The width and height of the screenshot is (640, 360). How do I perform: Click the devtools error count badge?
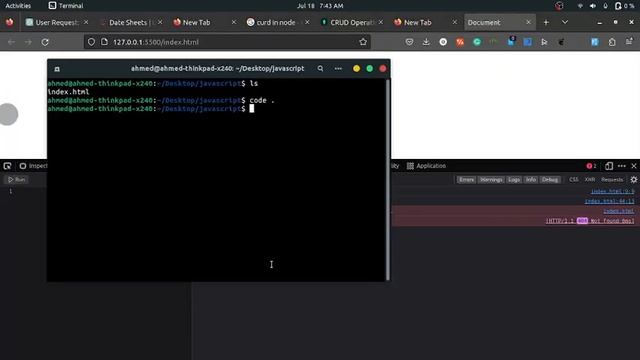pos(591,166)
